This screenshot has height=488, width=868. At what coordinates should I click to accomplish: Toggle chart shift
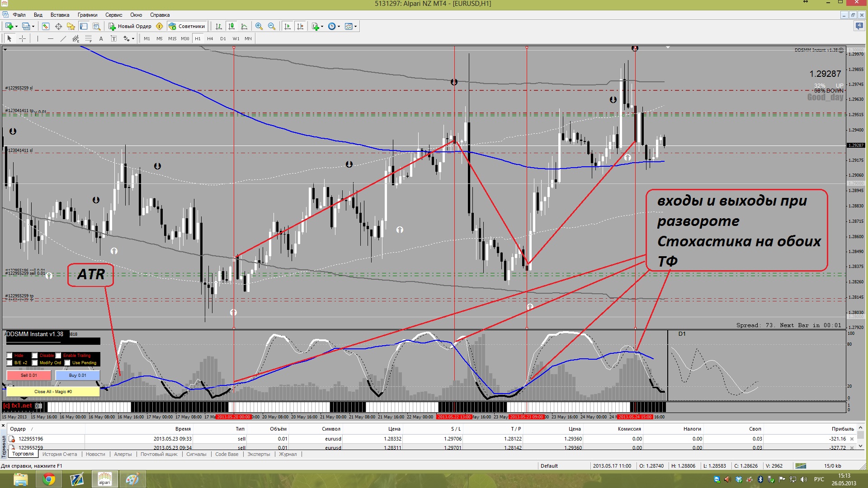[300, 26]
